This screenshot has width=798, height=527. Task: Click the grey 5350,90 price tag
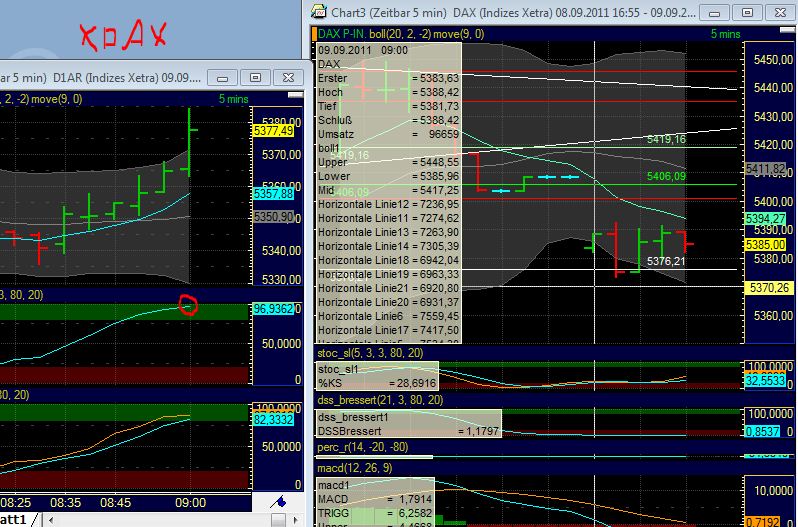(x=273, y=217)
